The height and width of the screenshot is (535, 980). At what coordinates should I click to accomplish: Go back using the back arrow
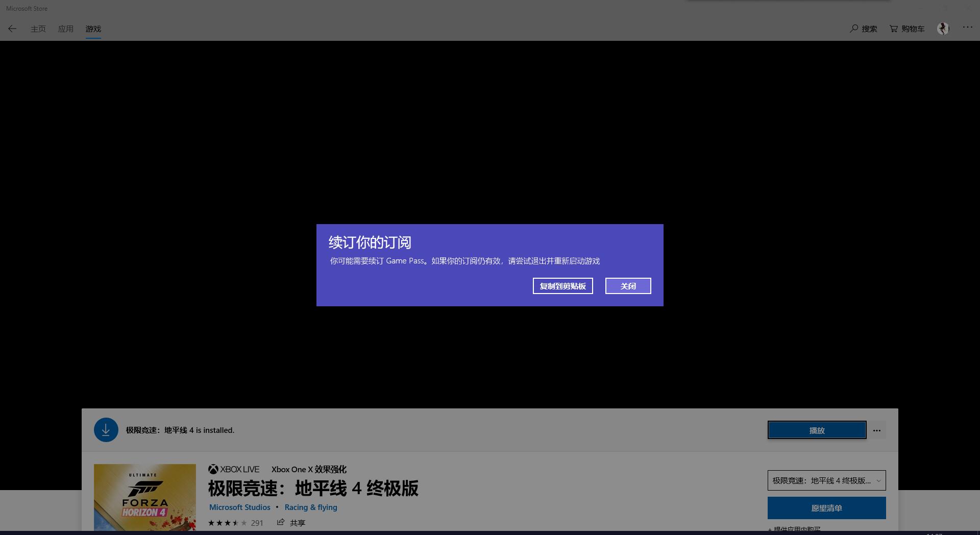[x=12, y=29]
